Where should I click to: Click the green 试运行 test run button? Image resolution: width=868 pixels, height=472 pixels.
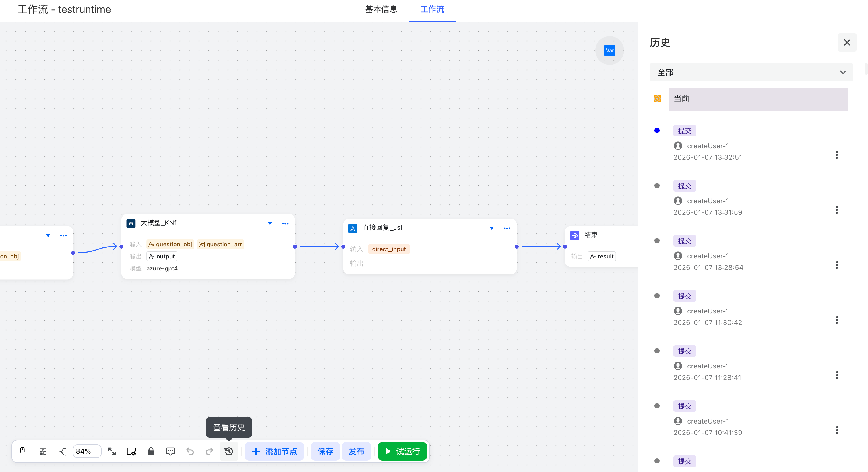pos(402,451)
